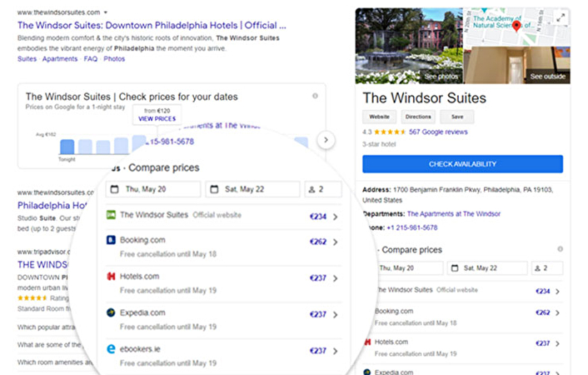Screen dimensions: 588x375
Task: Click chevron on magnified Windsor Suites €234 row
Action: 336,217
